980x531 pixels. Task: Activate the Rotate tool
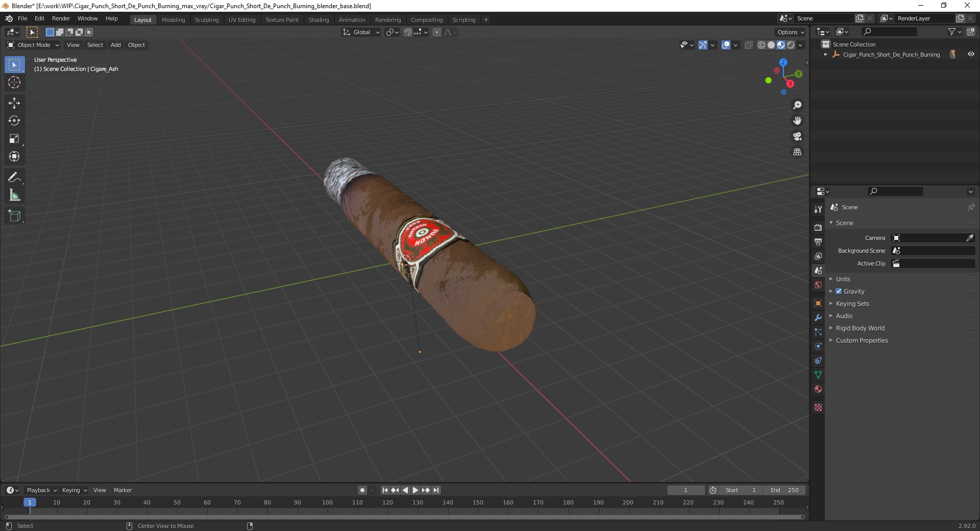(x=14, y=121)
